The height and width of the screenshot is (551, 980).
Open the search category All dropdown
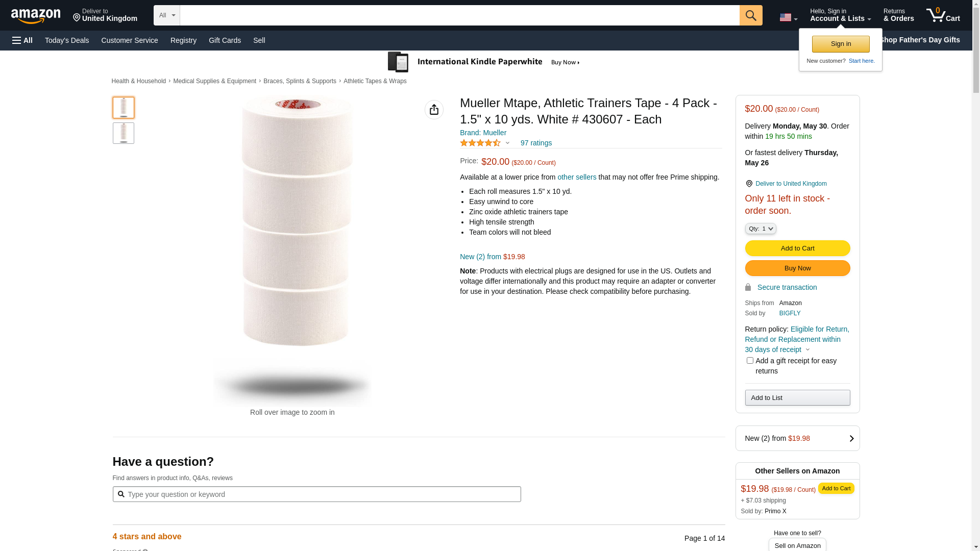coord(167,15)
